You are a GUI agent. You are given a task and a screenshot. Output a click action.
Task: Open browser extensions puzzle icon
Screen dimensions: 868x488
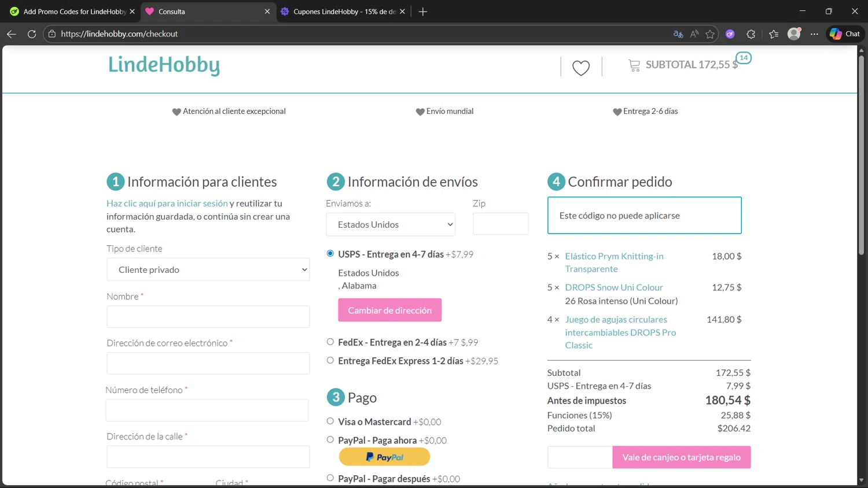[751, 34]
